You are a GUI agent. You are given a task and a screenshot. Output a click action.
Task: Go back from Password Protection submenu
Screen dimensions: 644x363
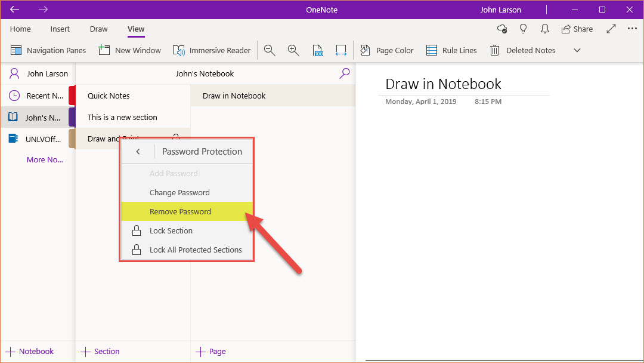pyautogui.click(x=138, y=152)
